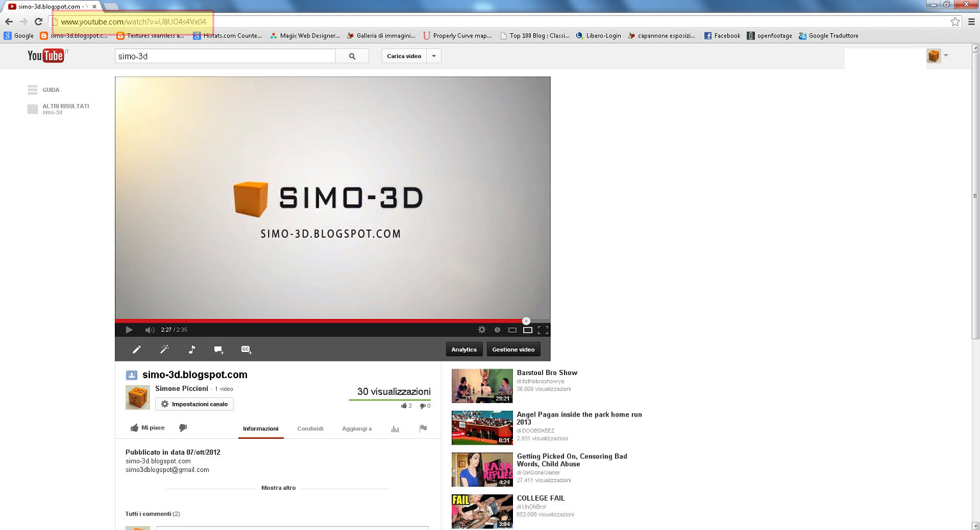Viewport: 980px width, 530px height.
Task: Open dropdown arrow beside Carica video
Action: coord(434,56)
